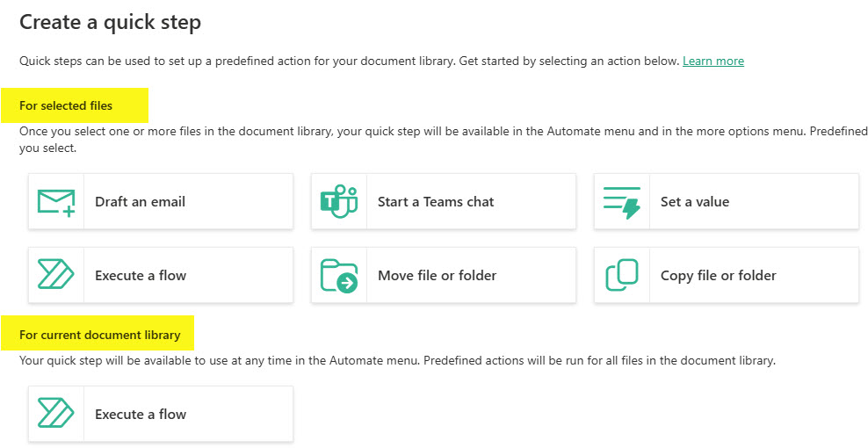Click the folder arrow icon for Move file
Image resolution: width=868 pixels, height=448 pixels.
pyautogui.click(x=339, y=276)
